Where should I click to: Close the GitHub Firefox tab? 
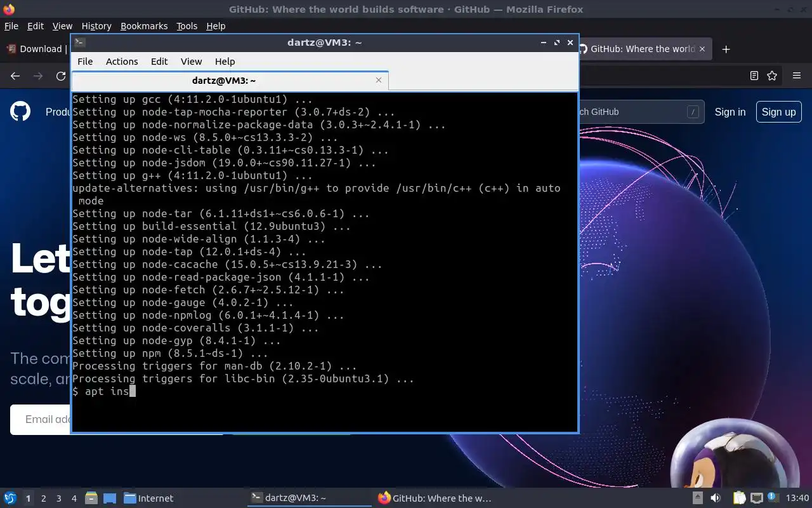(702, 49)
